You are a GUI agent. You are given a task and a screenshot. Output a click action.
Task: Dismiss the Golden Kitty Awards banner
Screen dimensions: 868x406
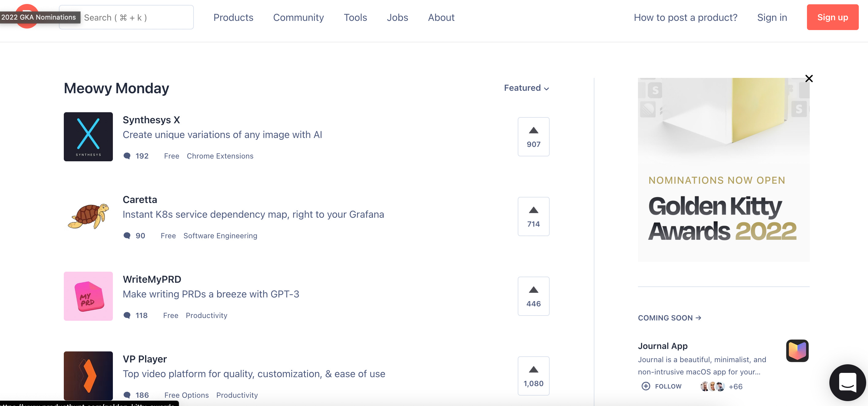[x=809, y=79]
